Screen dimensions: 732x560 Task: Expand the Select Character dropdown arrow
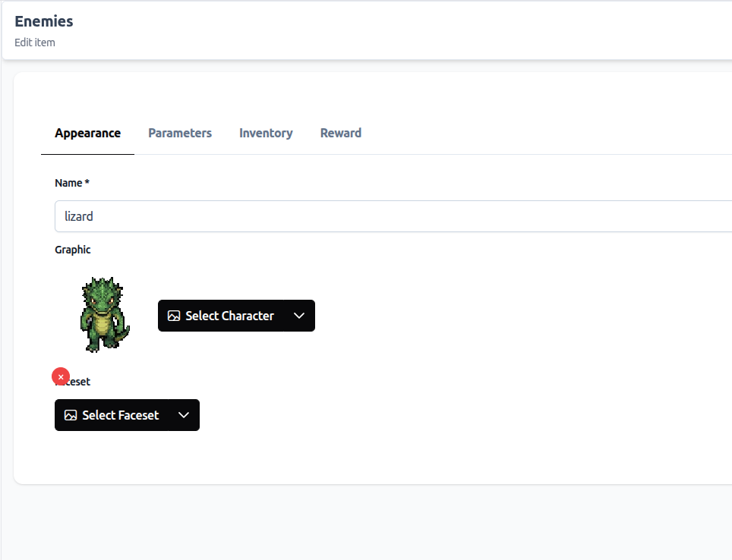pyautogui.click(x=299, y=316)
